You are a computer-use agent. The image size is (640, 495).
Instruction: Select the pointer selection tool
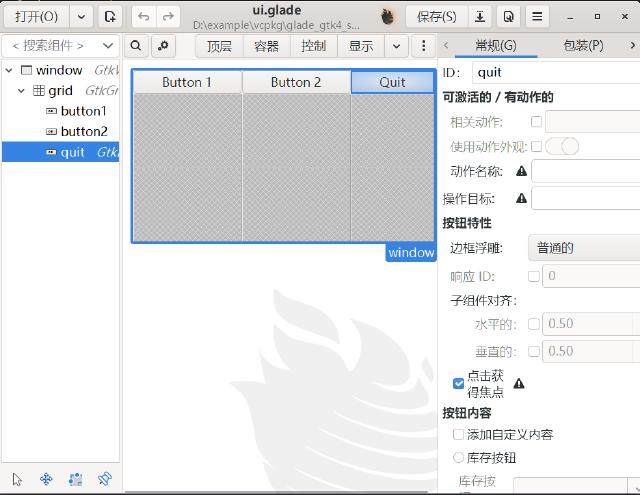17,479
